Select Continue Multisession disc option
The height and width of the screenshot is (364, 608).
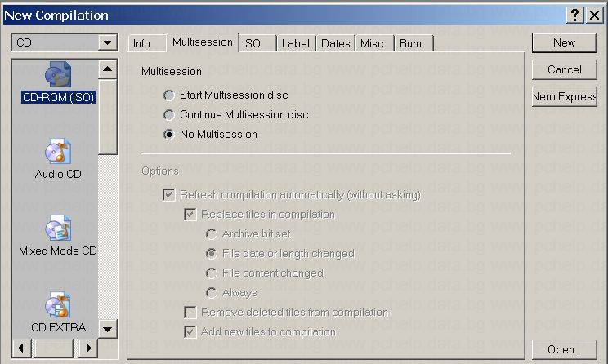169,115
